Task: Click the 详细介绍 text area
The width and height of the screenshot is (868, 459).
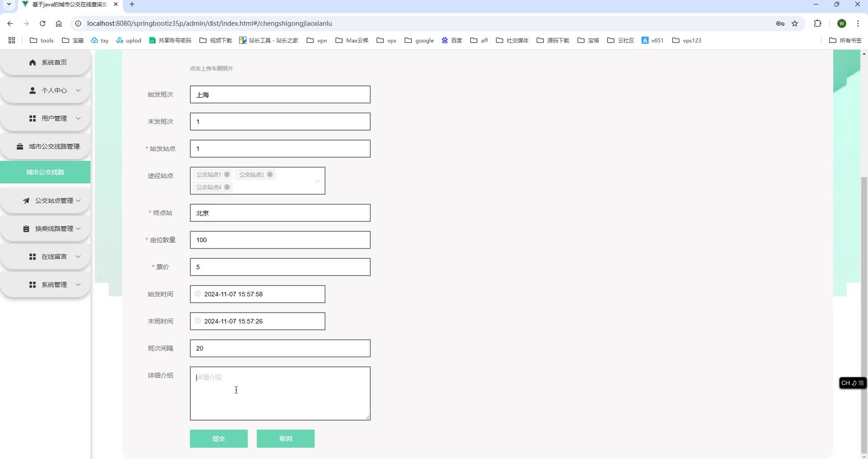Action: click(280, 393)
